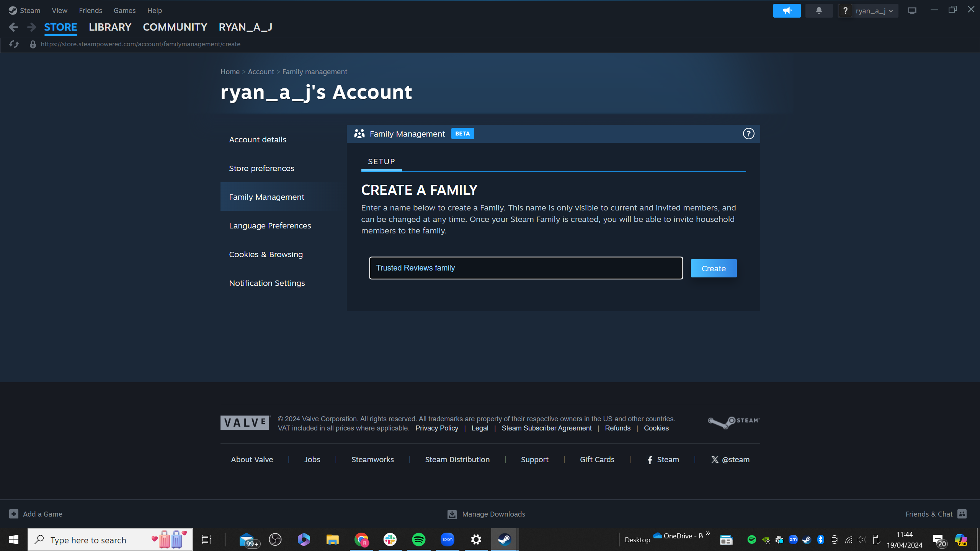Click Steam icon in the system tray
The image size is (980, 551).
coord(807,540)
